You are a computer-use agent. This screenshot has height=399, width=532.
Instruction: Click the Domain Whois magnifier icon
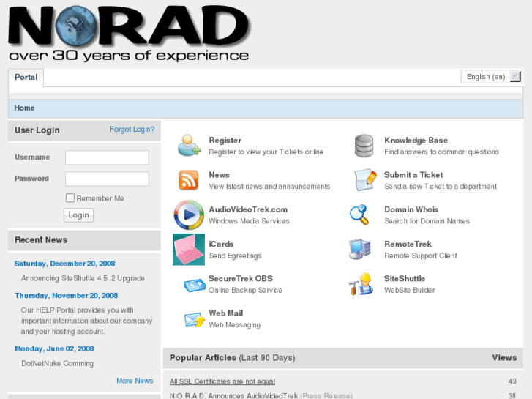click(359, 215)
